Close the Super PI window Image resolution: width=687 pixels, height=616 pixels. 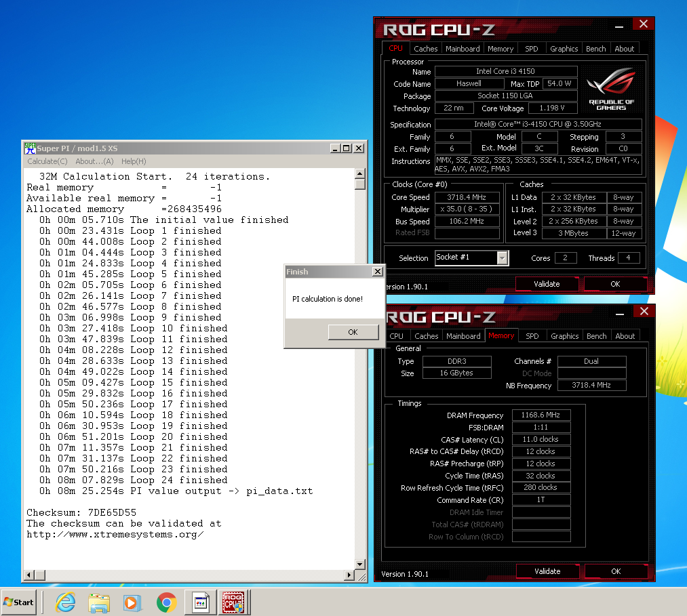359,148
